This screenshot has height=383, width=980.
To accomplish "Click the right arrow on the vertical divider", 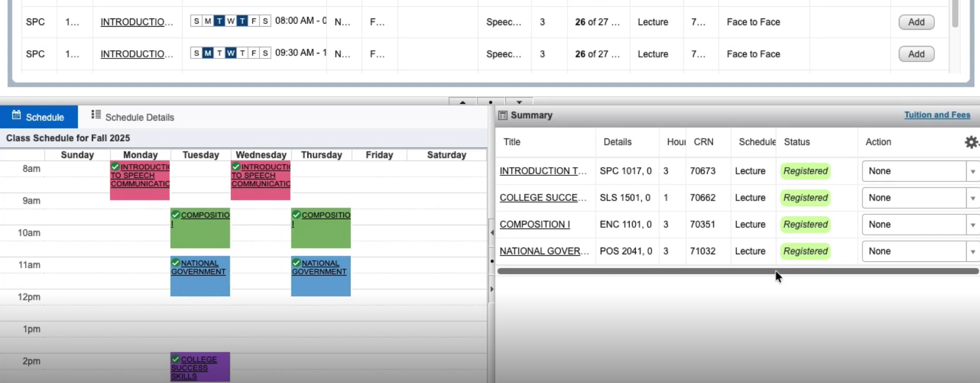I will point(492,289).
